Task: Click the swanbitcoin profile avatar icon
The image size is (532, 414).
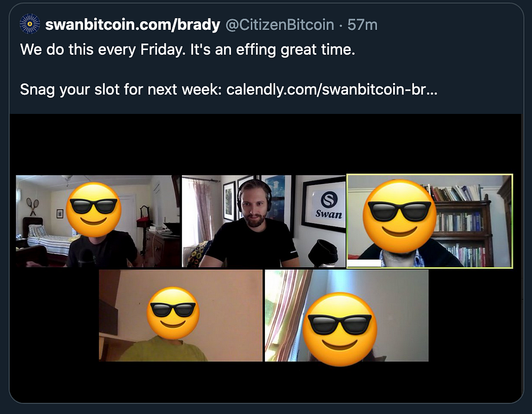Action: pyautogui.click(x=30, y=24)
